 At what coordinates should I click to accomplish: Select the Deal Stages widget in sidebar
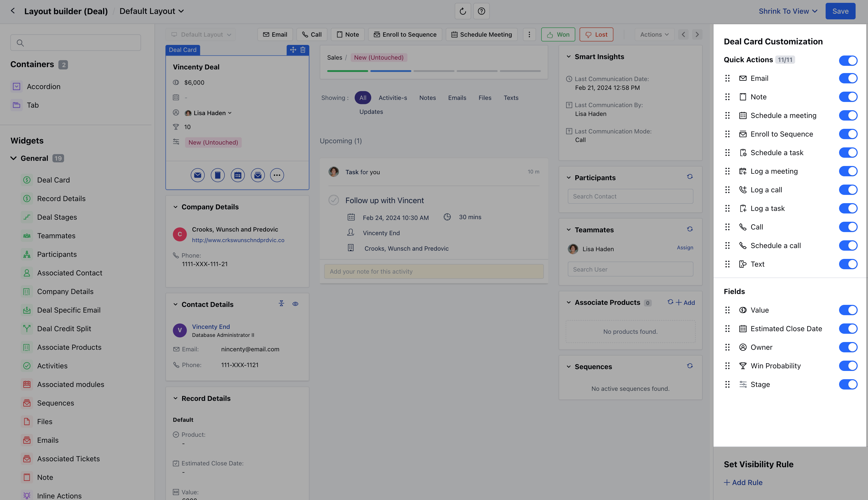coord(57,217)
